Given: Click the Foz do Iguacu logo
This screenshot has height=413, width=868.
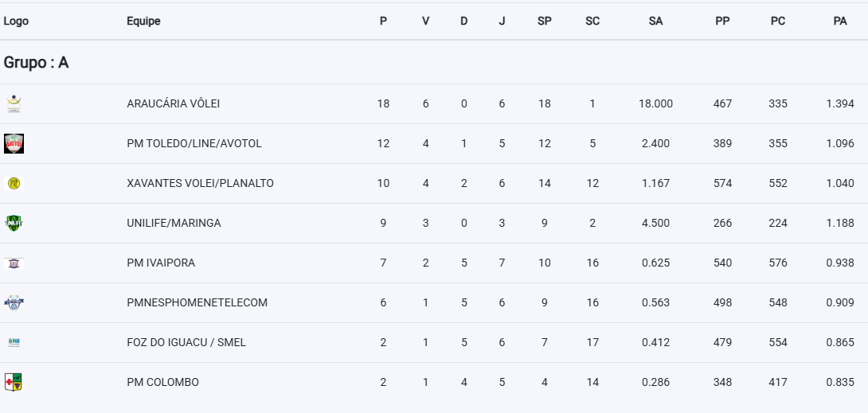Looking at the screenshot, I should click(14, 343).
